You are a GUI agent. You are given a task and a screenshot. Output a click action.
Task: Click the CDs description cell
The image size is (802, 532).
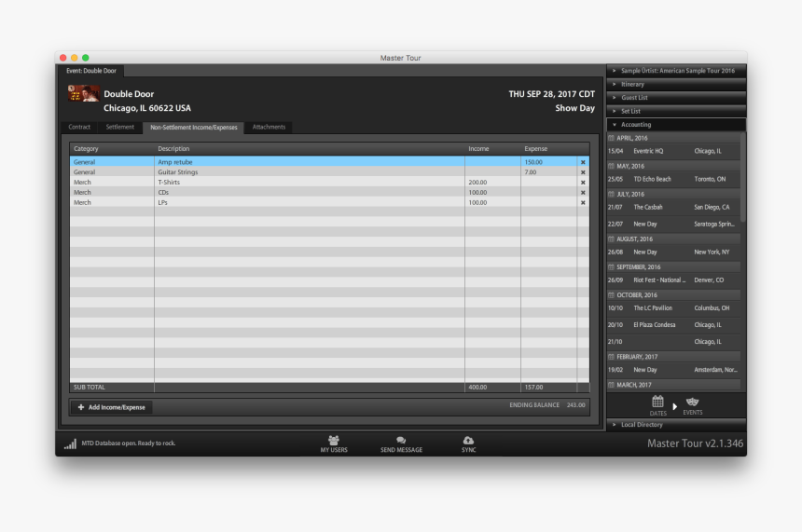[310, 193]
